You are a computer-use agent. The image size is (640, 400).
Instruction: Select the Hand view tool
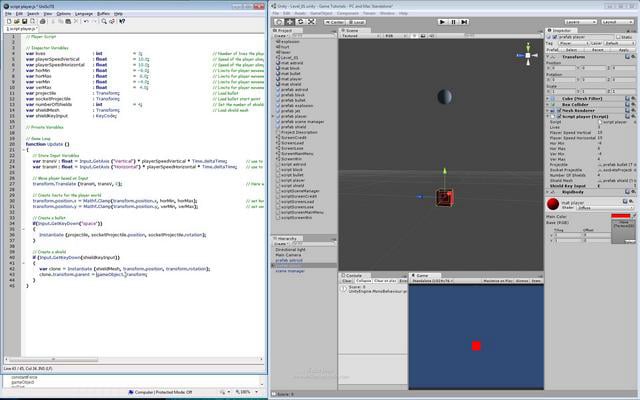tap(279, 22)
